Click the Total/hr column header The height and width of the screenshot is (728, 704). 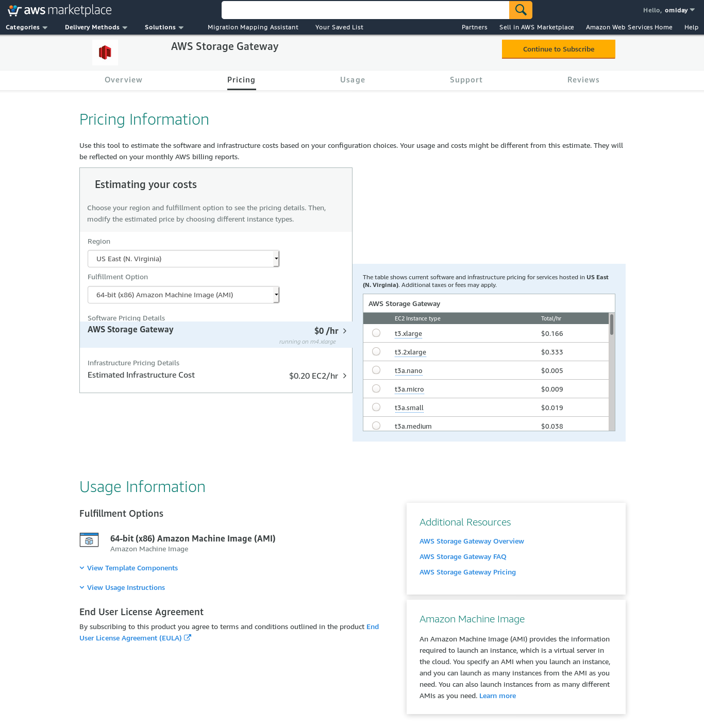[551, 318]
